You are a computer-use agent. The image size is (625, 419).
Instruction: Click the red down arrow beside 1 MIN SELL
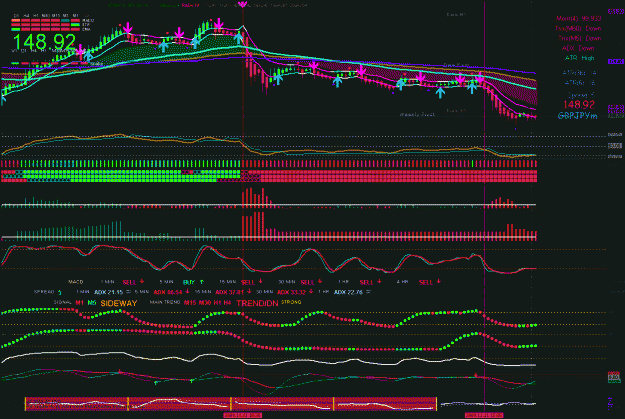[x=142, y=281]
